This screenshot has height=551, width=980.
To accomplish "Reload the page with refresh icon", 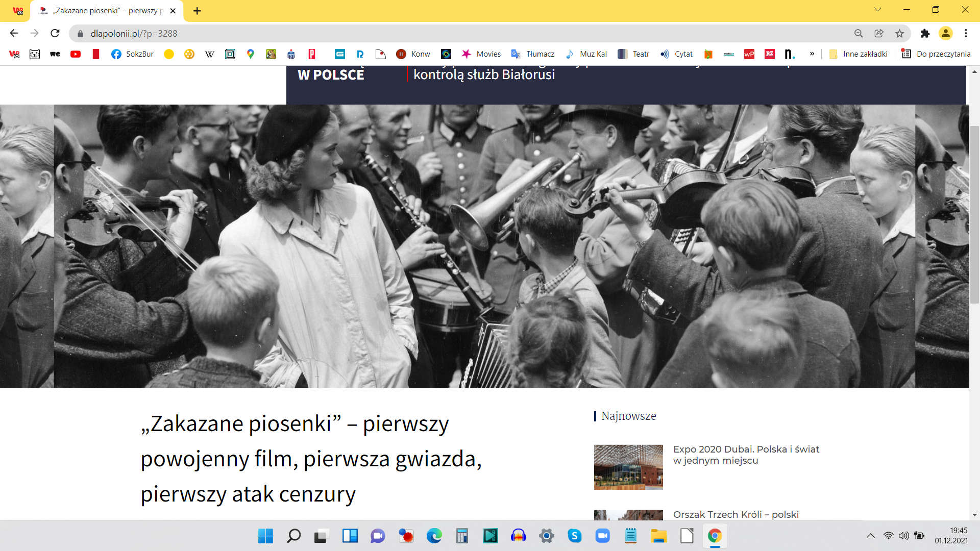I will click(x=55, y=33).
